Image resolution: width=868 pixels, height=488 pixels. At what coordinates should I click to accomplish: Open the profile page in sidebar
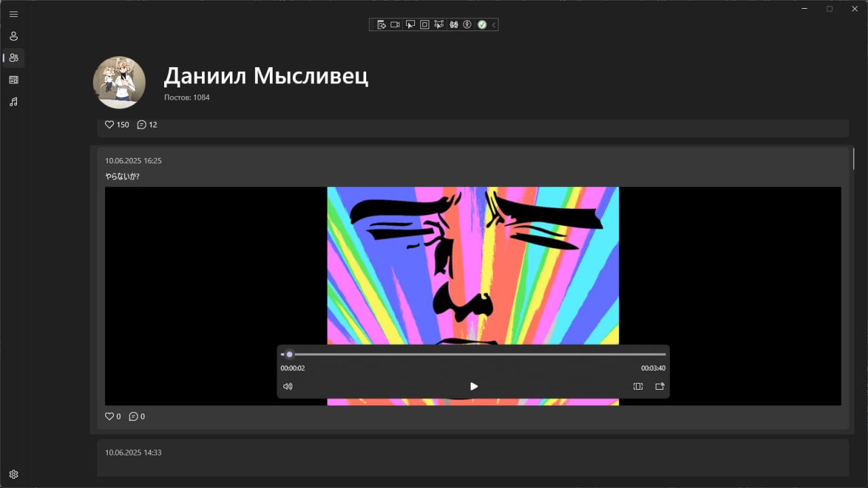[14, 36]
